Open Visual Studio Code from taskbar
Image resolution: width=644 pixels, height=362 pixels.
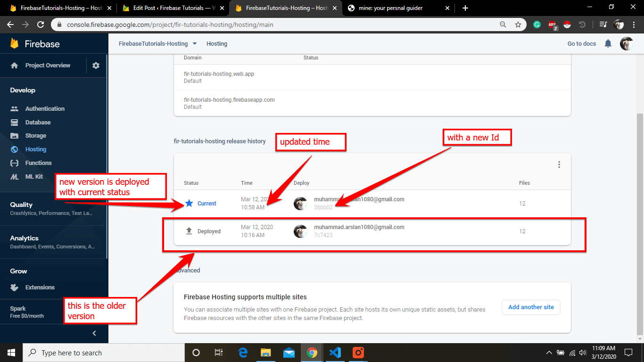point(335,353)
